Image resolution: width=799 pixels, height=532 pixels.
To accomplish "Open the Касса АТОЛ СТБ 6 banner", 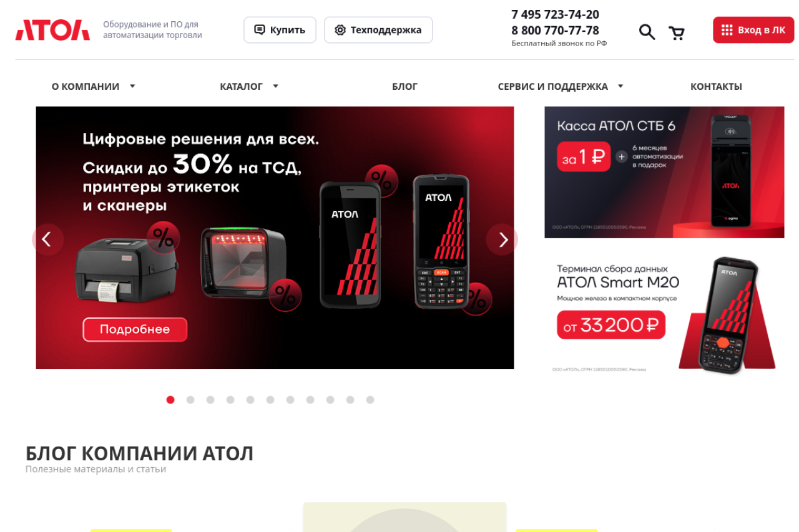I will pyautogui.click(x=664, y=172).
